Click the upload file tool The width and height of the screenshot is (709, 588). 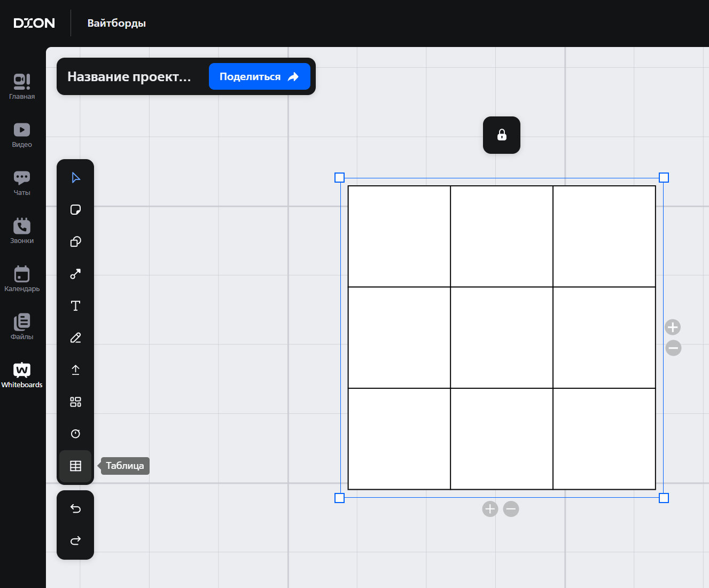click(x=75, y=370)
